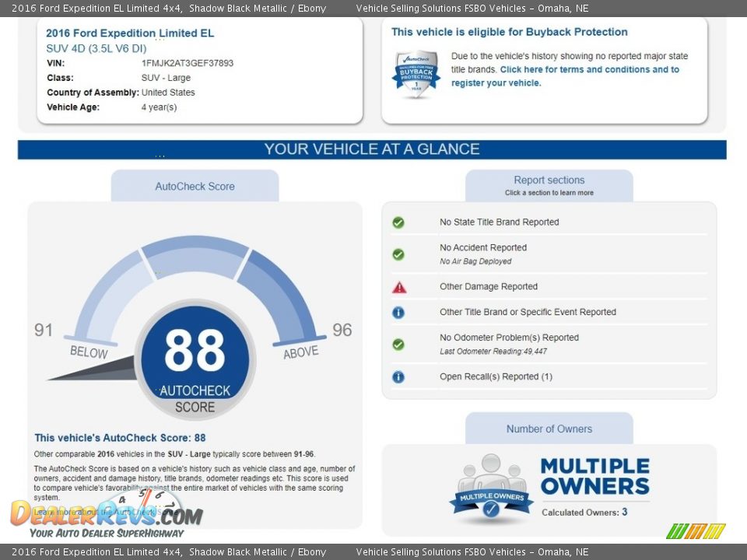The height and width of the screenshot is (560, 747).
Task: Click the No Air Bag Deployed note
Action: click(x=475, y=261)
